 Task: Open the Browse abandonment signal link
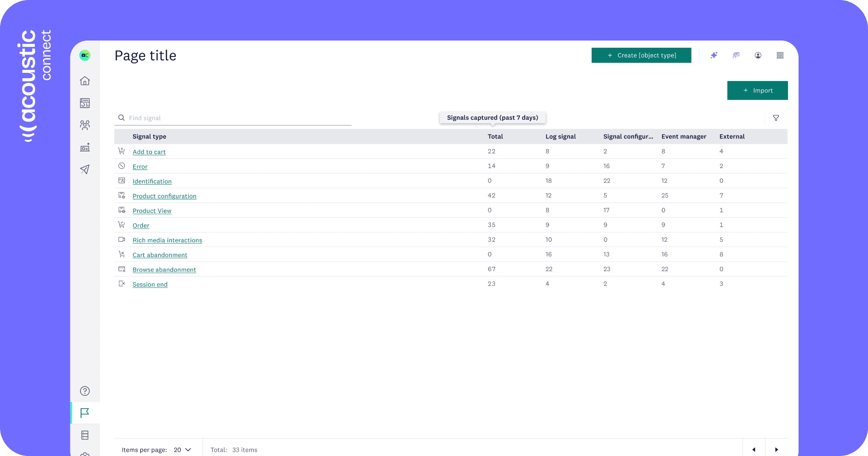164,269
